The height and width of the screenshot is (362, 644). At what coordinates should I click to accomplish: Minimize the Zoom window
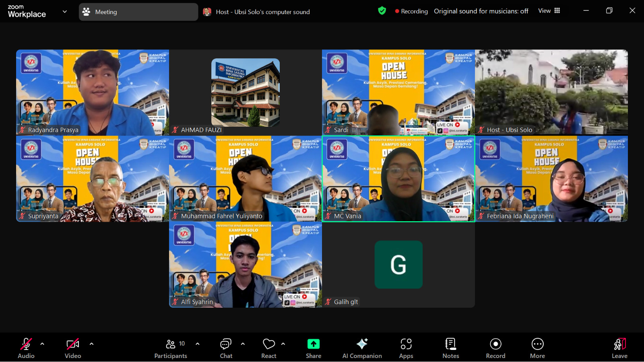click(x=586, y=10)
